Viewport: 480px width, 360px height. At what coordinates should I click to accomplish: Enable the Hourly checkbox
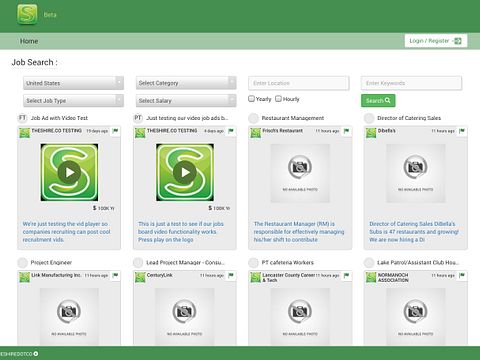pos(279,99)
